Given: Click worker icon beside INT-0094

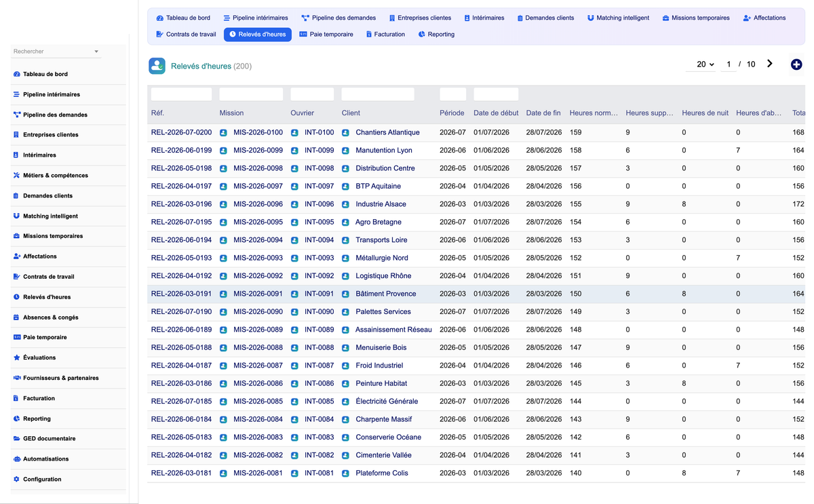Looking at the screenshot, I should pos(294,240).
